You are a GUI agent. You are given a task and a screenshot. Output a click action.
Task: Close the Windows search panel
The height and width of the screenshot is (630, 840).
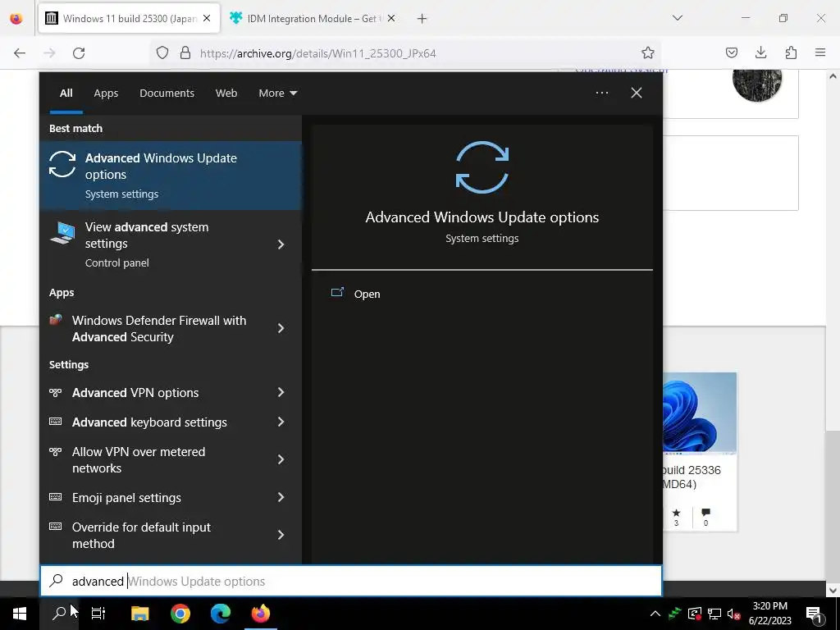pyautogui.click(x=637, y=93)
